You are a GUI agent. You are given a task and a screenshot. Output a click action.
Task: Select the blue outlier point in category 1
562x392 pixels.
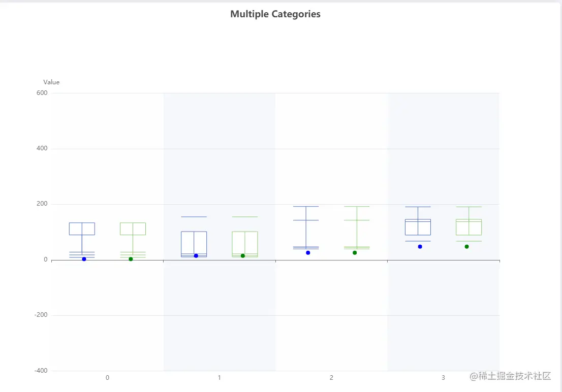196,255
